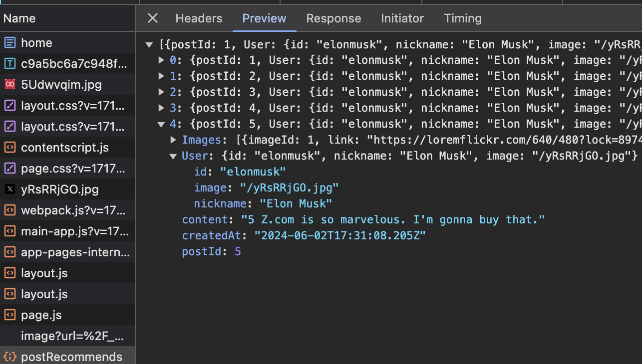Close the request details pane
642x364 pixels.
pos(153,18)
